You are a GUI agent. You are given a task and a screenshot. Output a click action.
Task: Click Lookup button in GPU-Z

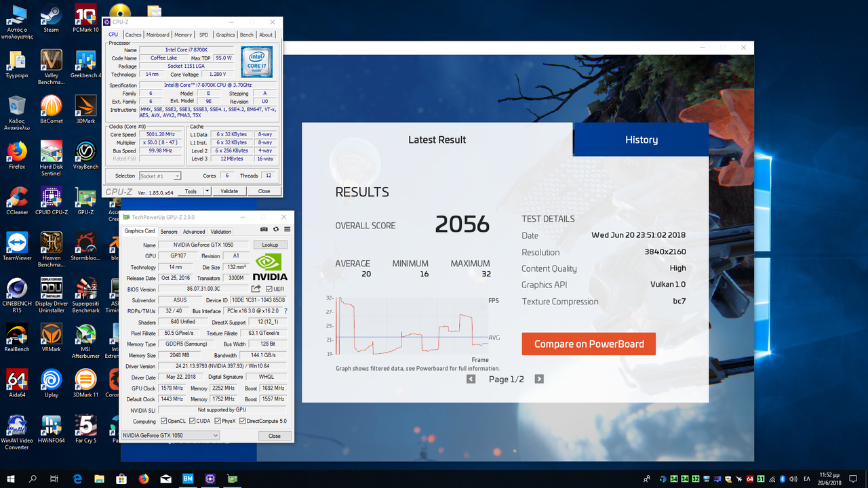tap(270, 245)
